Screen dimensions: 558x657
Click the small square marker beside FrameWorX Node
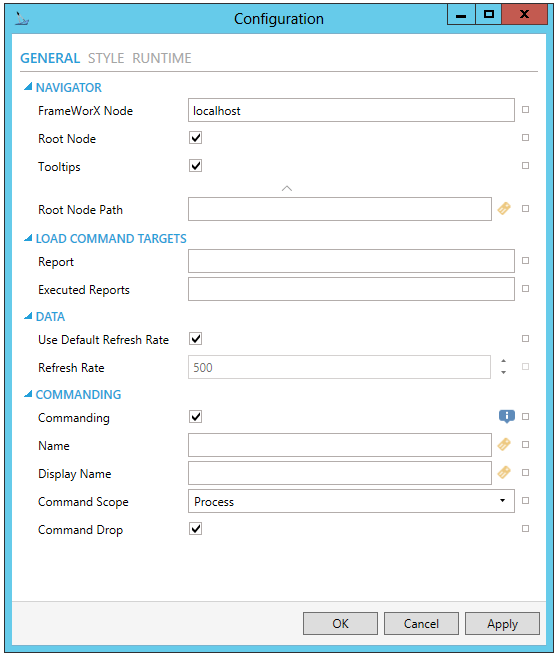coord(525,109)
